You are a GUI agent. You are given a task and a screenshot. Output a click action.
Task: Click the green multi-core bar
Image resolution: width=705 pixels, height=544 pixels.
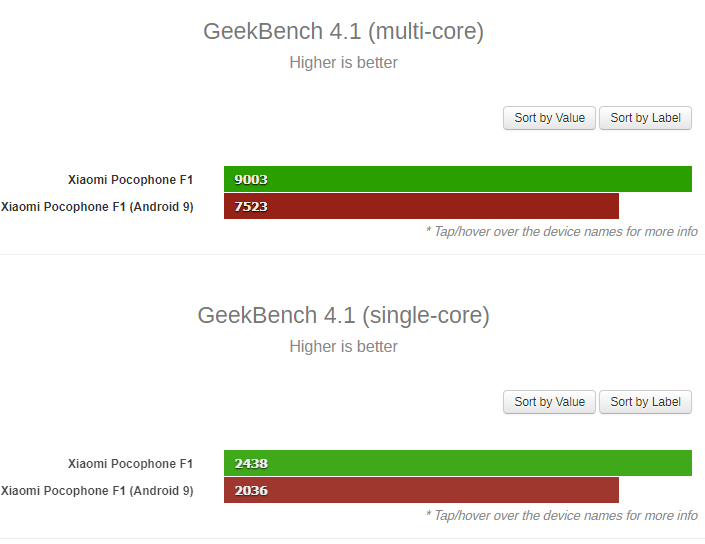458,179
